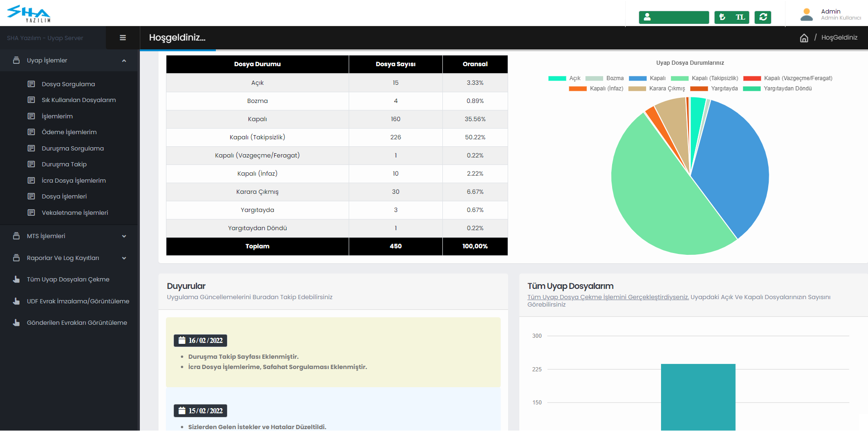Toggle the Açık legend entry in pie chart
Screen dimensions: 868x431
[x=565, y=78]
